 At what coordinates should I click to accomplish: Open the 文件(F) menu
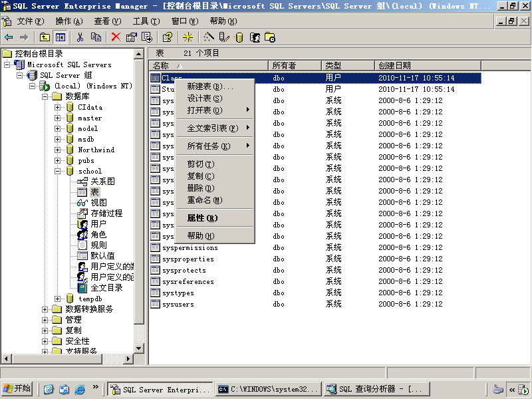coord(30,21)
